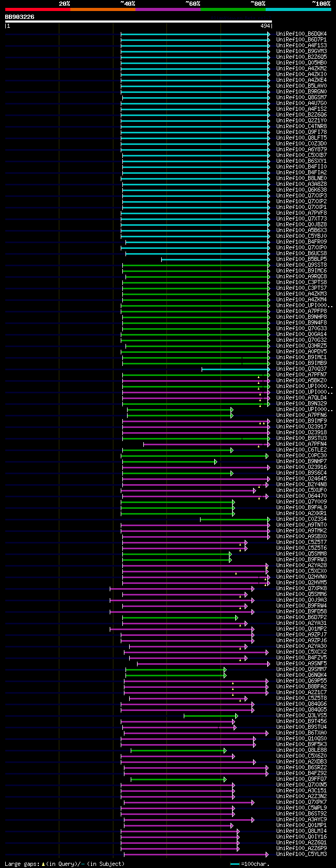Screen dimensions: 336x868
Task: Click hit label UniRef100_O64470
Action: pyautogui.click(x=301, y=496)
